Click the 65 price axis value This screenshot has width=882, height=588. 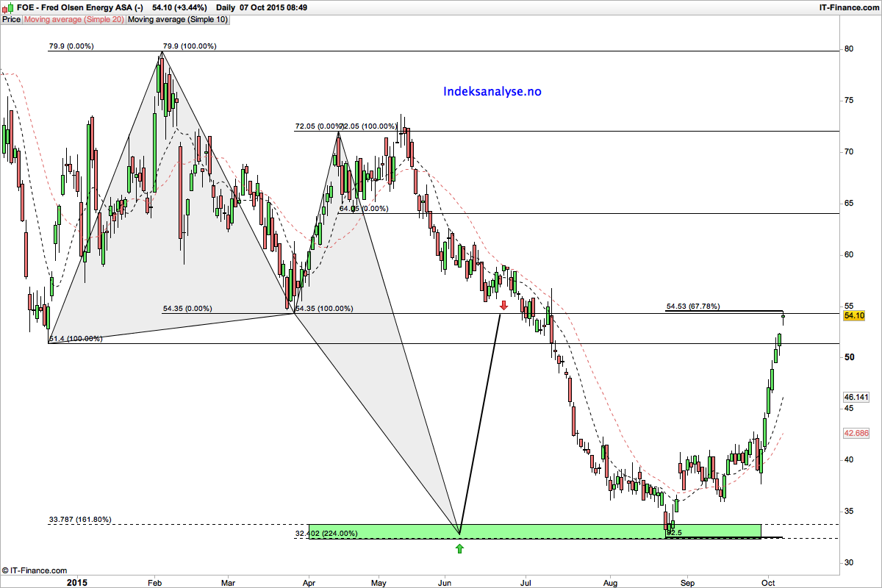tap(848, 204)
